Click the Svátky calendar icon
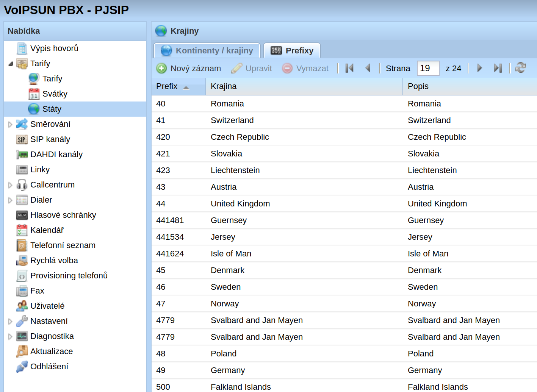 click(34, 94)
